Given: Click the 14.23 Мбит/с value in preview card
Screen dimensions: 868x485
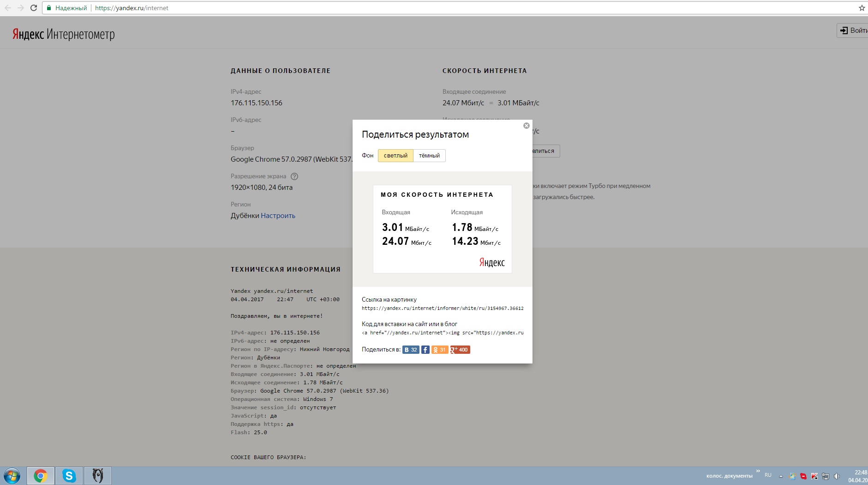Looking at the screenshot, I should [x=476, y=241].
